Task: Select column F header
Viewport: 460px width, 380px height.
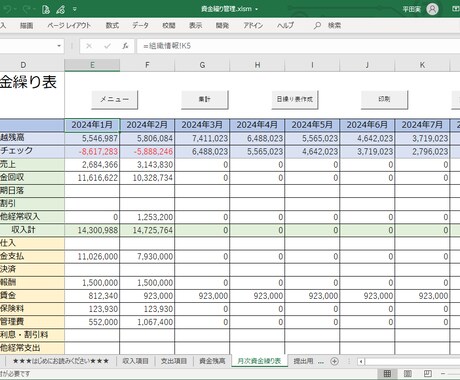Action: [x=147, y=65]
